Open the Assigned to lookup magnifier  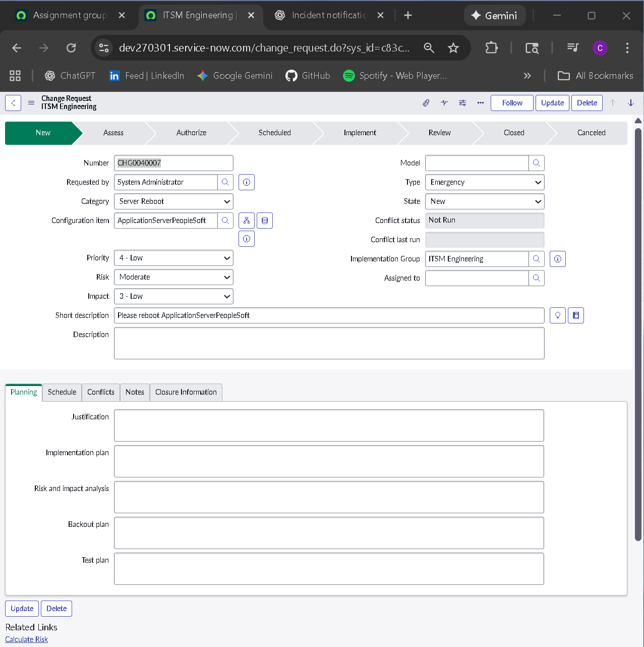click(x=537, y=278)
